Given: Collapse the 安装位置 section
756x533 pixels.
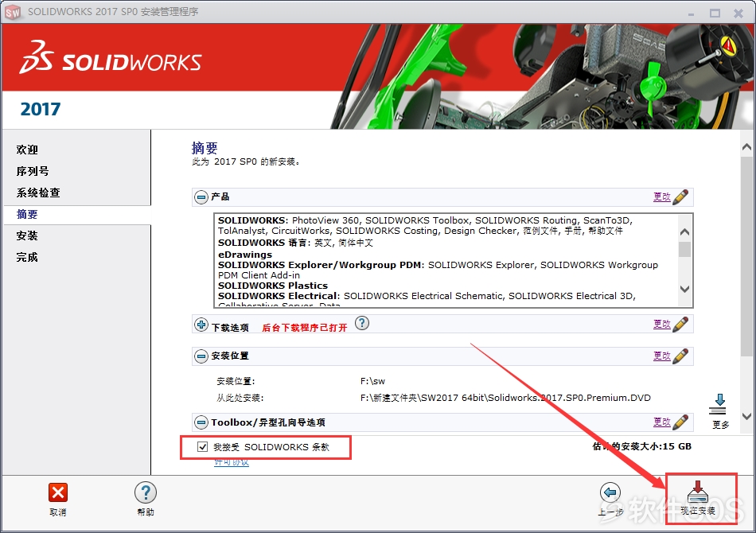Looking at the screenshot, I should [x=201, y=356].
